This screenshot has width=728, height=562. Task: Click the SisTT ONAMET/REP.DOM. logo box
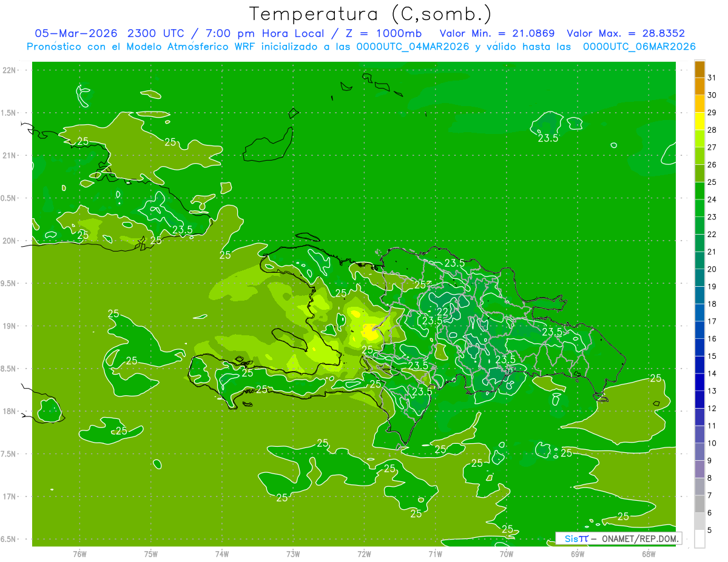coord(619,538)
